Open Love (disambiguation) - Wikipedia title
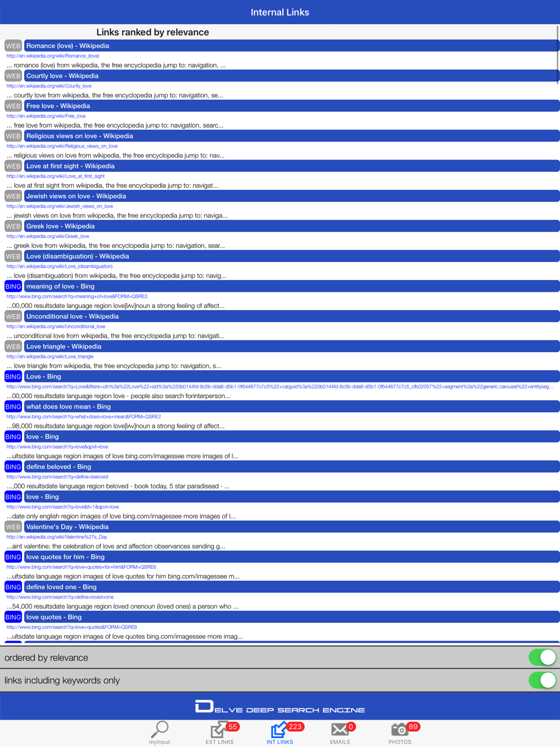560x747 pixels. [292, 256]
